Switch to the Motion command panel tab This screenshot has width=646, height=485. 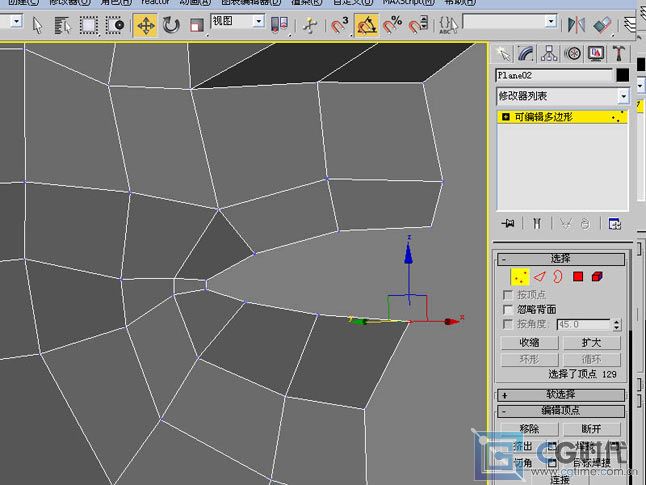click(x=573, y=54)
